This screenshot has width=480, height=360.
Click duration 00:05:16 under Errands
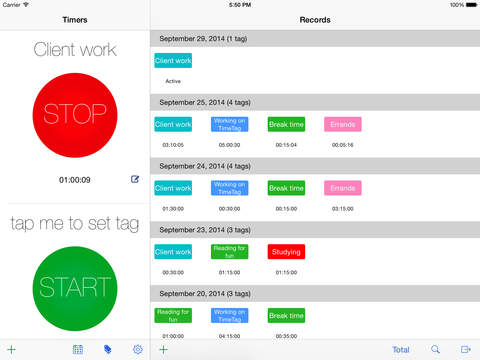tap(343, 145)
